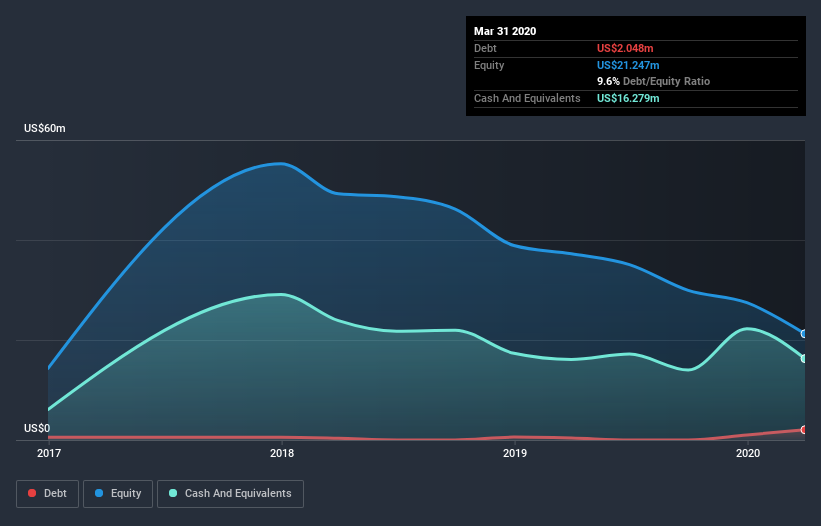
Task: Click the US$16.279m cash value
Action: click(x=628, y=98)
